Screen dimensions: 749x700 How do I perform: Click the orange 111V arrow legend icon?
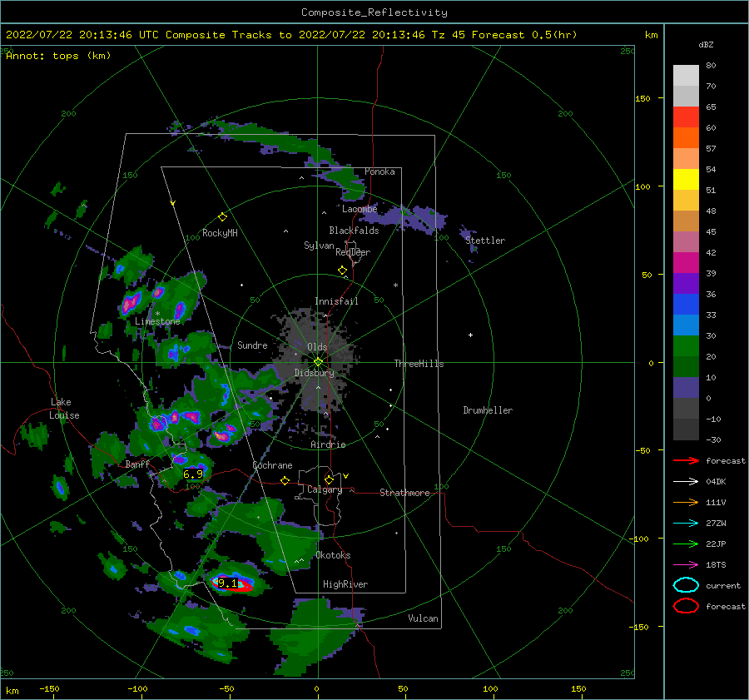tap(686, 502)
